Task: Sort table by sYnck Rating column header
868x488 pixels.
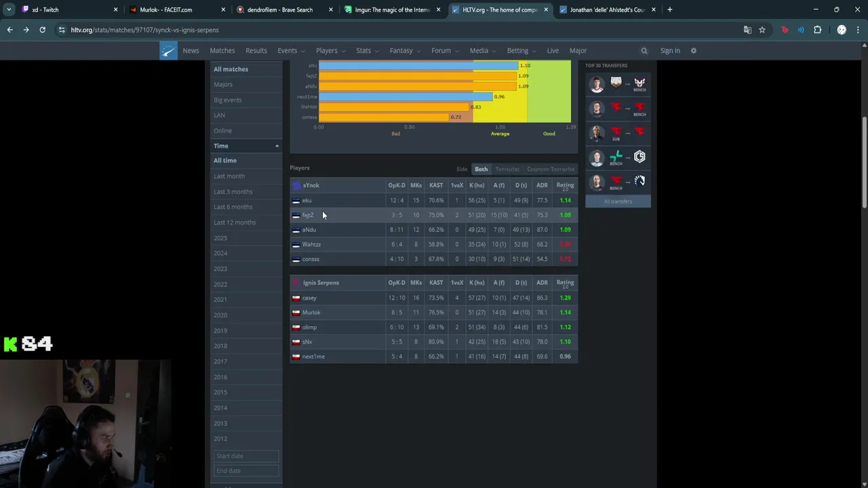Action: [565, 186]
